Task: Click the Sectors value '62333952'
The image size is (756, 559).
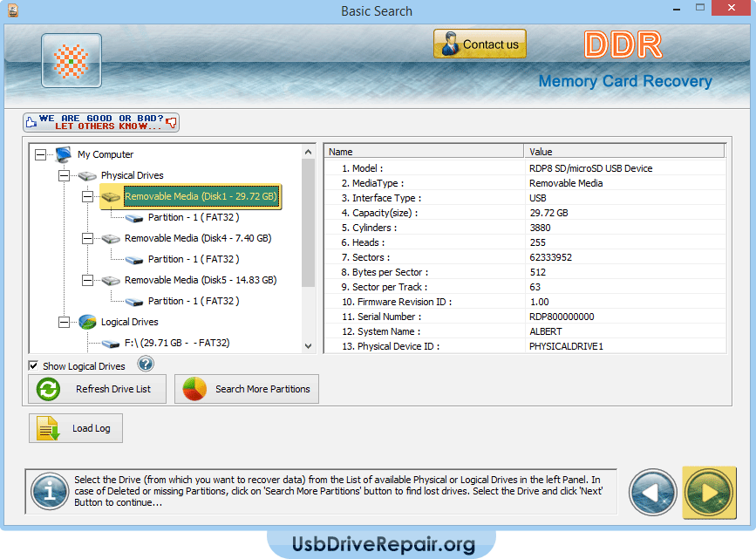Action: pos(550,257)
